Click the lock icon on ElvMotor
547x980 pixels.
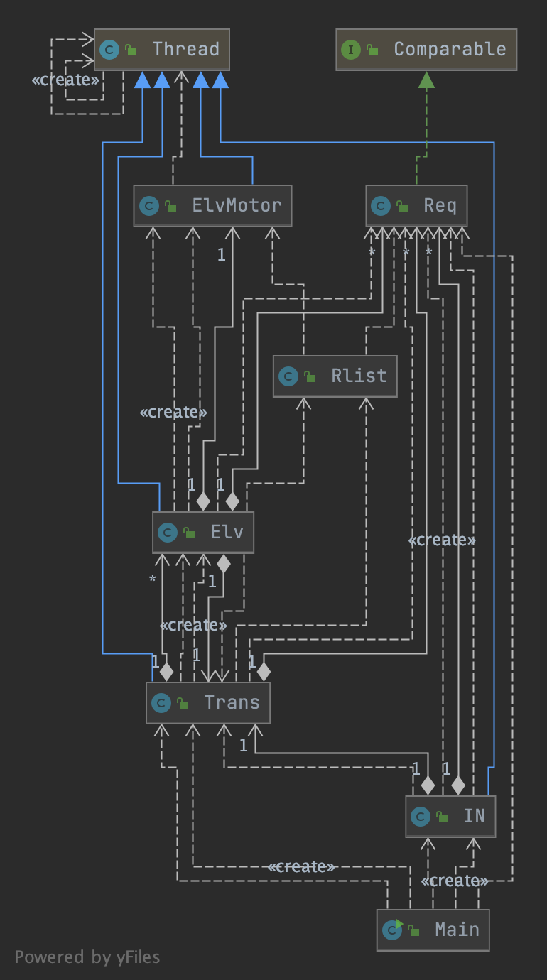point(170,207)
